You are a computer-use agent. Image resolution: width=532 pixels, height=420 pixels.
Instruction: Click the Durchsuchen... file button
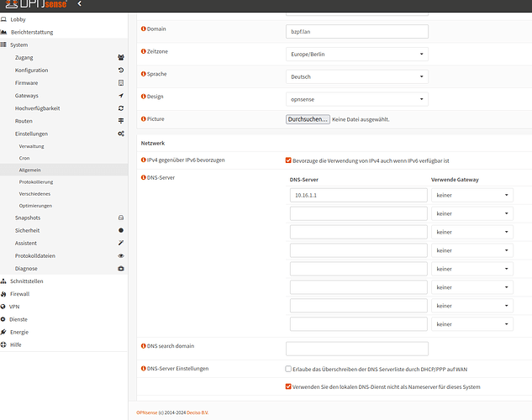coord(308,119)
